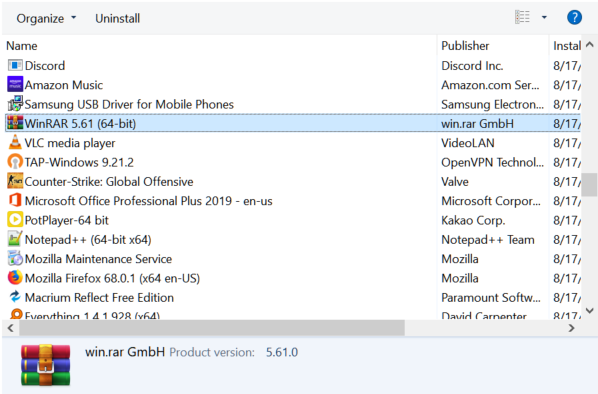This screenshot has width=598, height=394.
Task: Open the view options dropdown arrow
Action: [x=544, y=18]
